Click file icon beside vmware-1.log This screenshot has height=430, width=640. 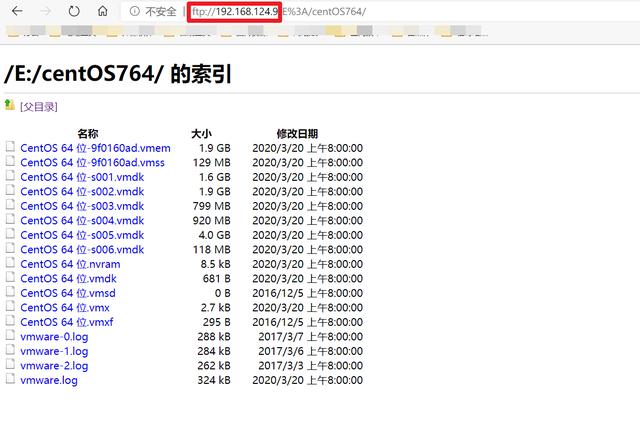(x=10, y=350)
